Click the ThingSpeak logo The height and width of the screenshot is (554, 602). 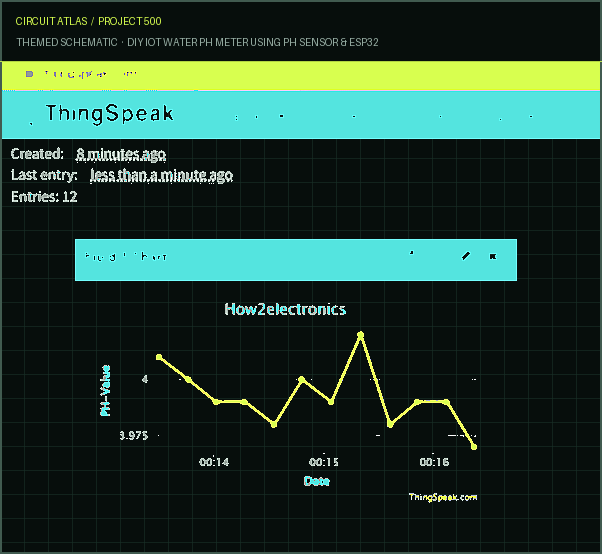point(109,114)
